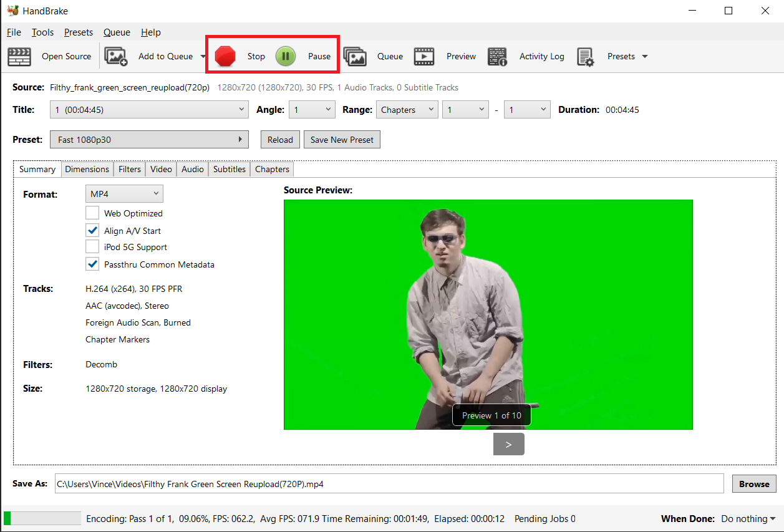Click Save New Preset
Screen dimensions: 784x532
[x=342, y=139]
